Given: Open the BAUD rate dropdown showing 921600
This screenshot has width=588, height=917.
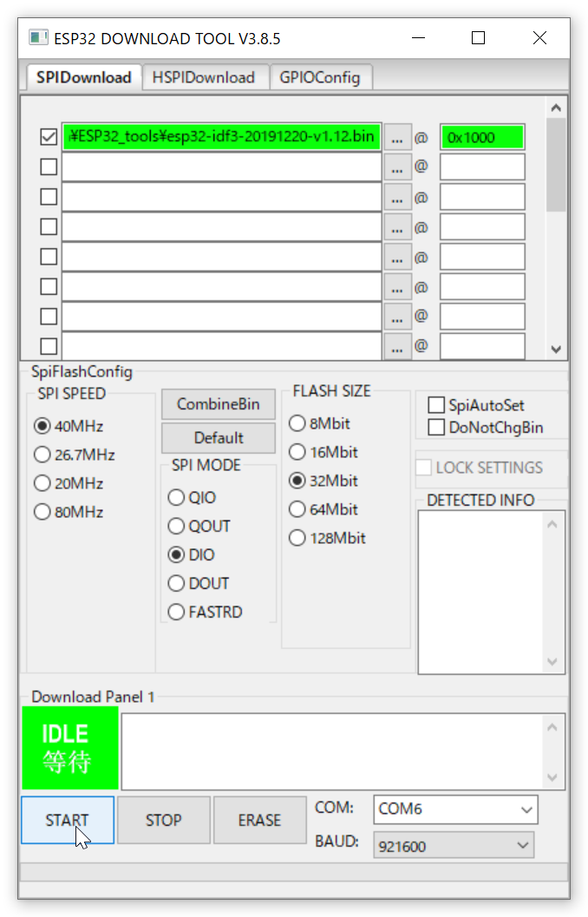Looking at the screenshot, I should pos(454,846).
